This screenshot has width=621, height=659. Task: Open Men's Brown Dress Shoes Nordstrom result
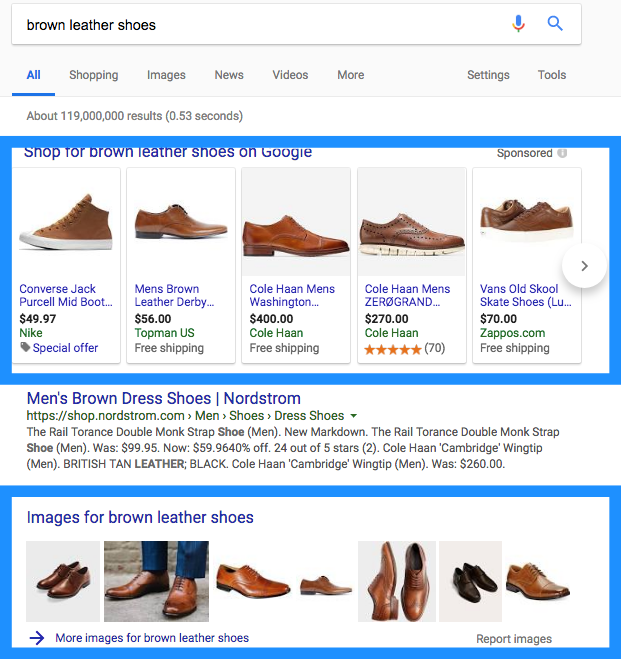pos(164,398)
